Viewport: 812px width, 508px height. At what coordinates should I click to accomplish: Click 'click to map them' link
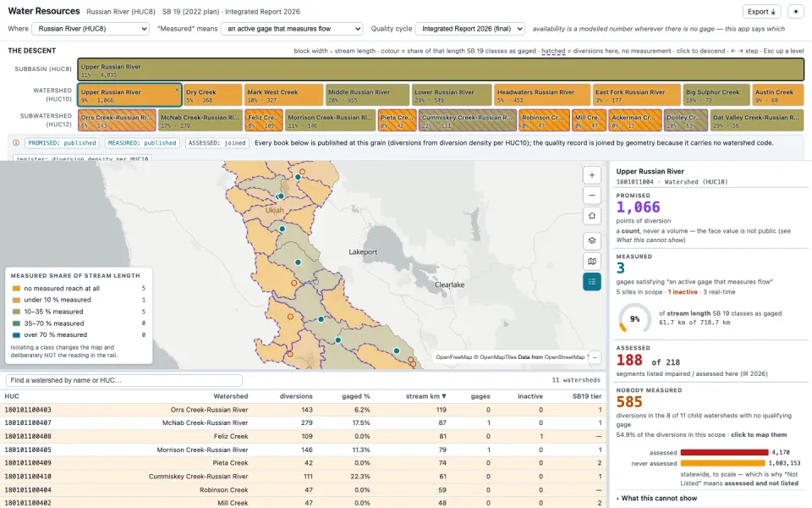(759, 435)
